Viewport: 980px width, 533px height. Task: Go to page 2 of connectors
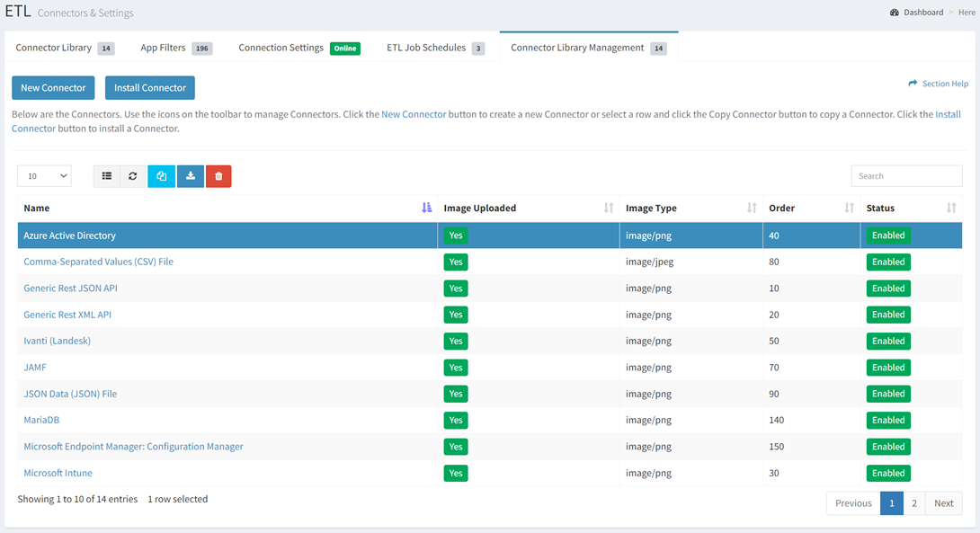tap(914, 503)
